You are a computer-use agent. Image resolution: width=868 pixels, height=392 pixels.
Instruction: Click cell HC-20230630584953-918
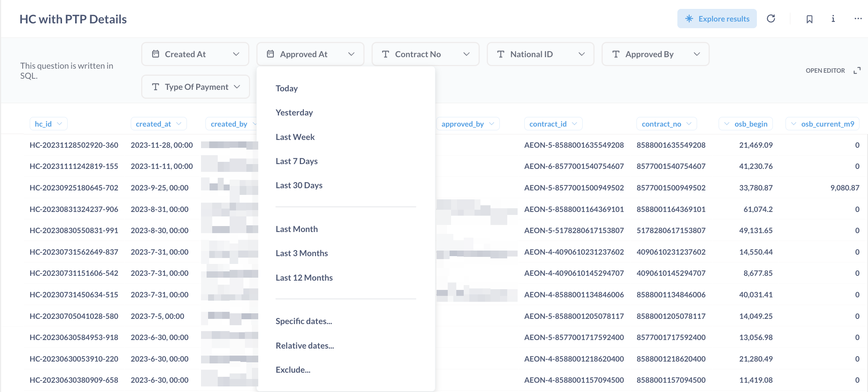pos(74,337)
